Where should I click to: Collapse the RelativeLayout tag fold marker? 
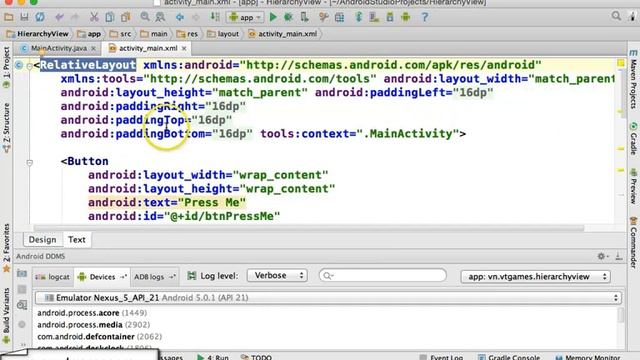click(x=29, y=65)
